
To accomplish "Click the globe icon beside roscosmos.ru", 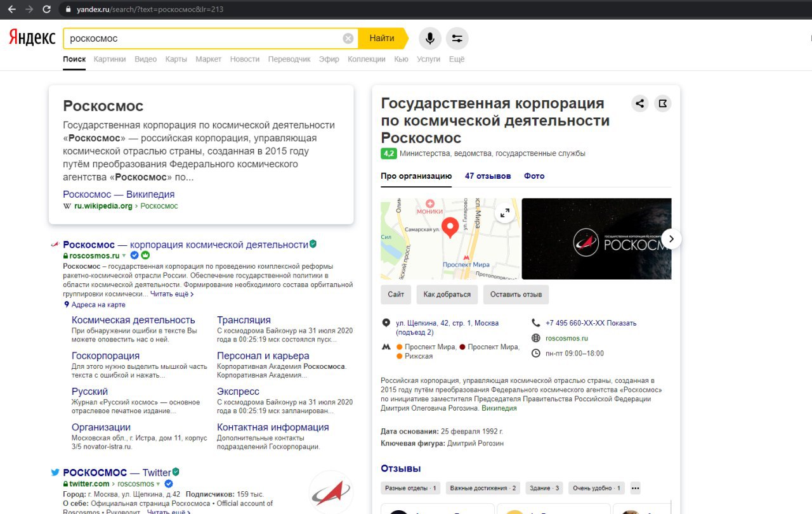I will 536,338.
